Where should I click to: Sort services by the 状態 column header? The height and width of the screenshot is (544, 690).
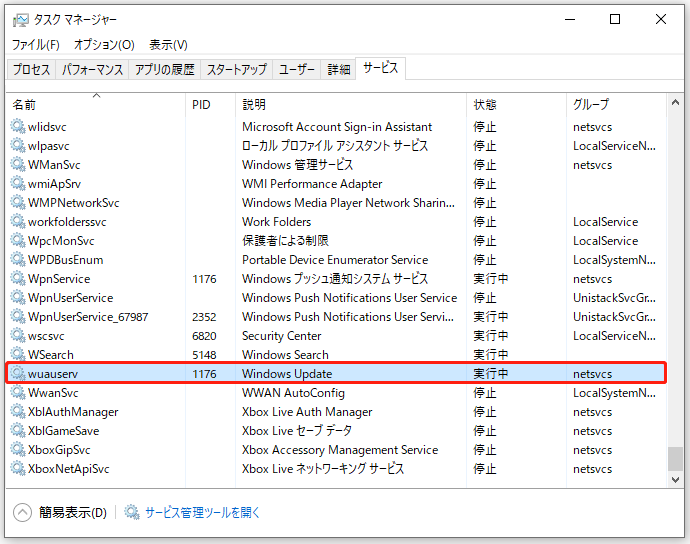516,104
